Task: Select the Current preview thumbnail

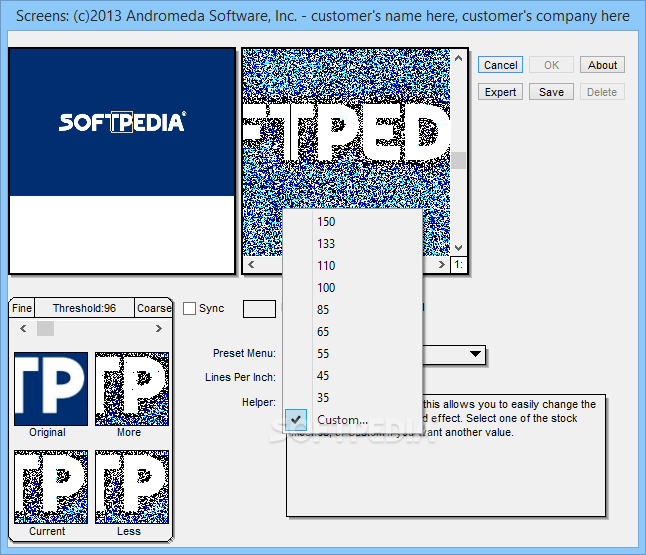Action: (x=51, y=487)
